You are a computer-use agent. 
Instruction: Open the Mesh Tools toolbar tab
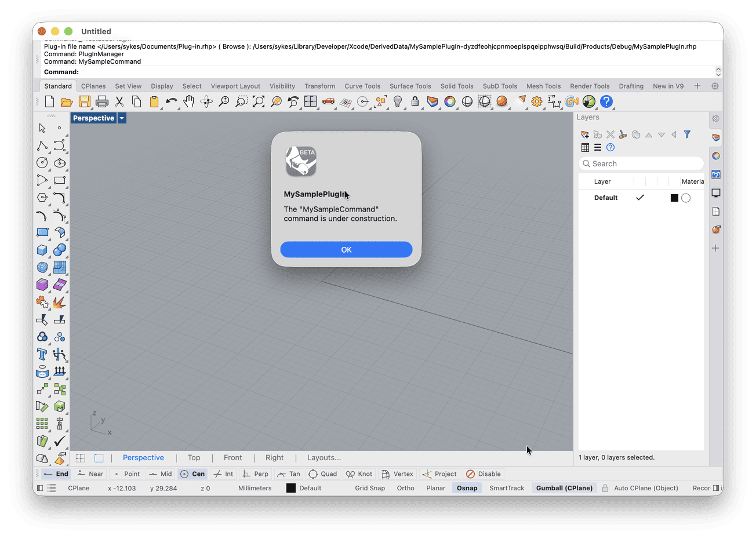click(544, 86)
